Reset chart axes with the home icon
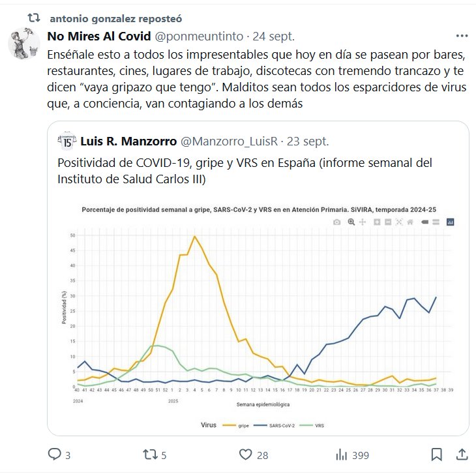The image size is (476, 476). click(410, 222)
